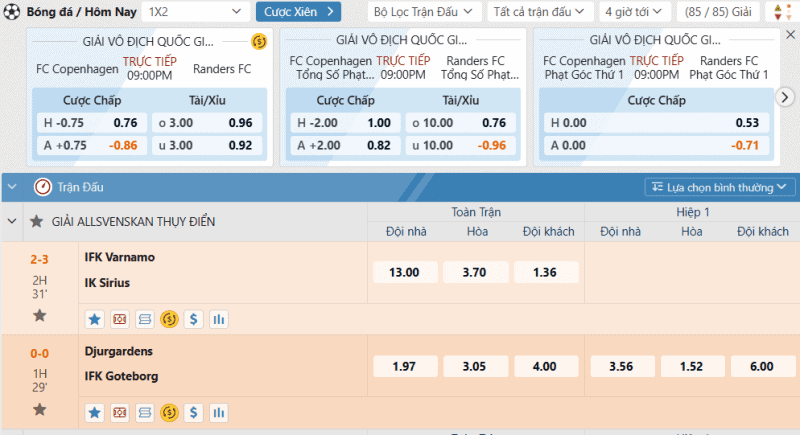Star the Allsvenskan Thụy Điển league

pos(37,221)
